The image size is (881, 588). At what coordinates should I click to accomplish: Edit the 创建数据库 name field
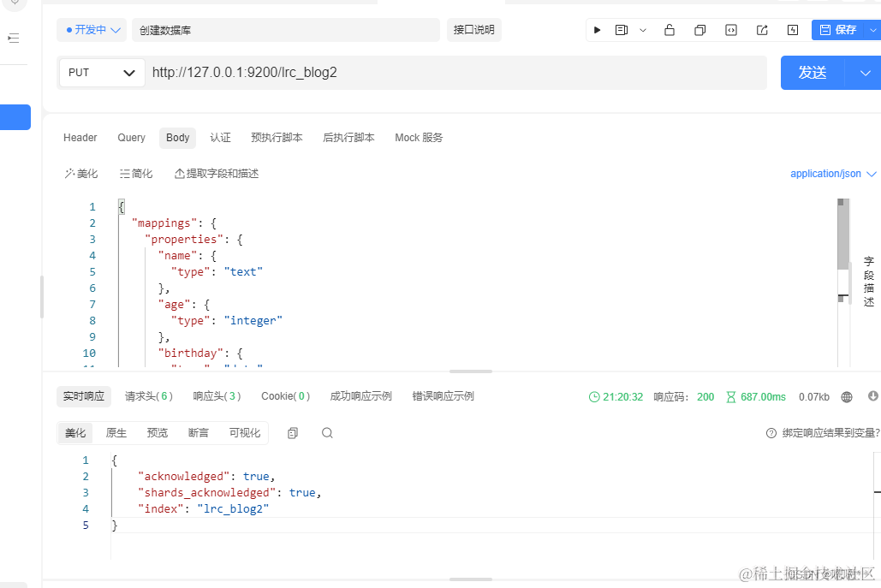click(x=285, y=30)
